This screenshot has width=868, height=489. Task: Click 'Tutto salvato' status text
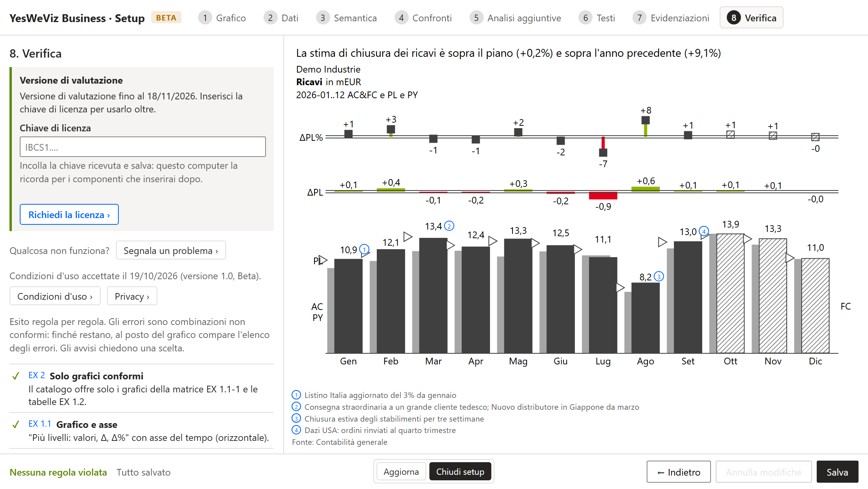144,472
